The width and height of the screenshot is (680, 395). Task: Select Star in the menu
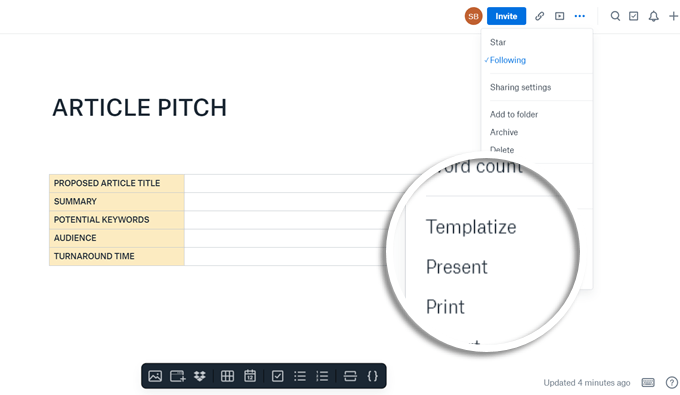tap(498, 42)
